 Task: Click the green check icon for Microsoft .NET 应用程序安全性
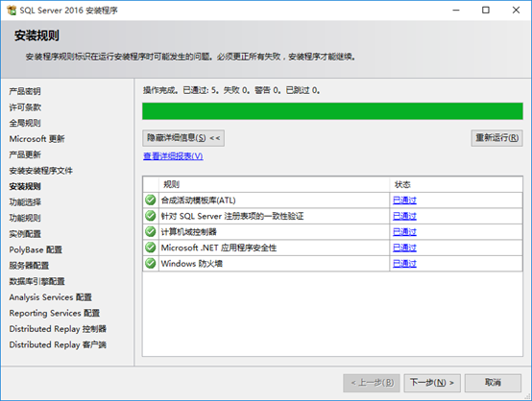tap(151, 248)
